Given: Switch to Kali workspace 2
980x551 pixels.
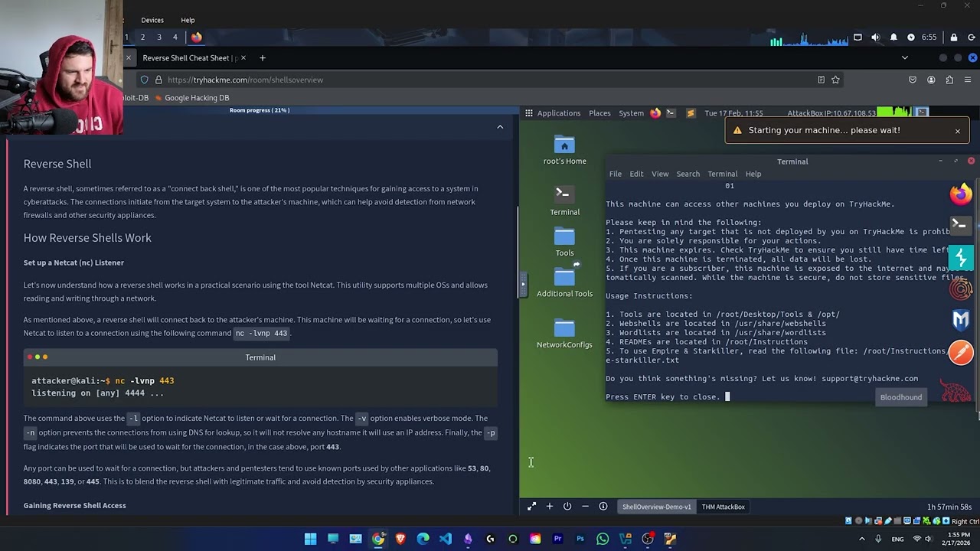Looking at the screenshot, I should (142, 37).
